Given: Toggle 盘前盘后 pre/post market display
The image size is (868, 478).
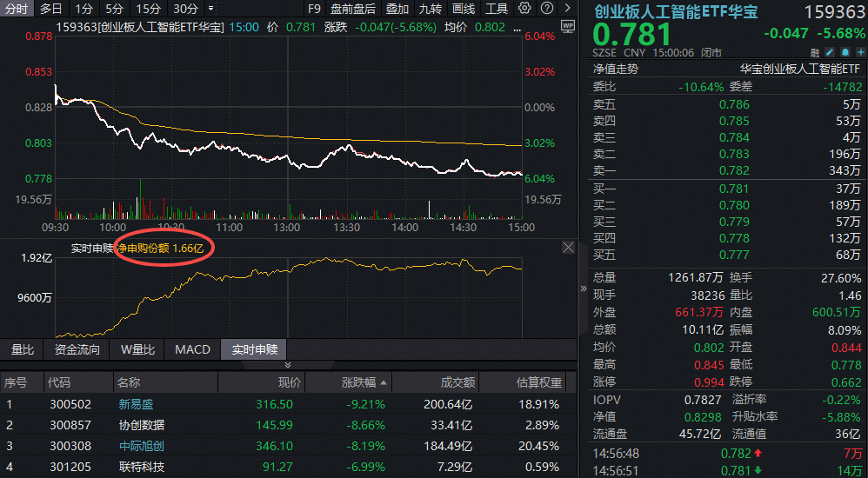Looking at the screenshot, I should [353, 9].
